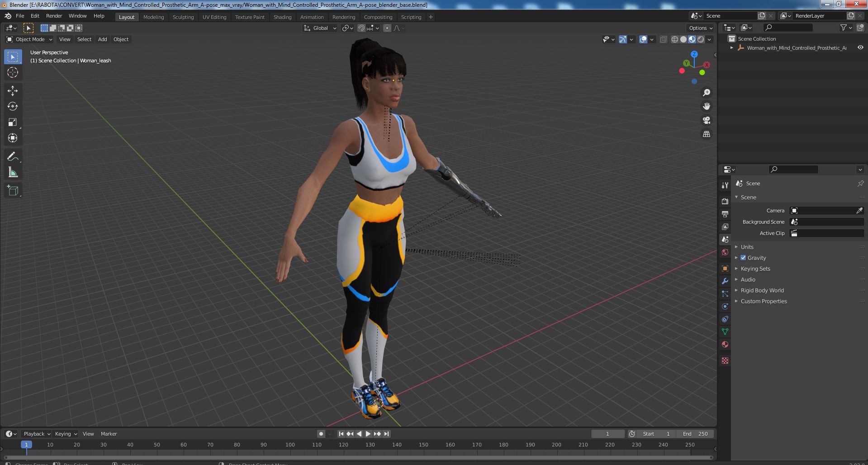
Task: Click the timeline frame 1 playhead
Action: 26,445
